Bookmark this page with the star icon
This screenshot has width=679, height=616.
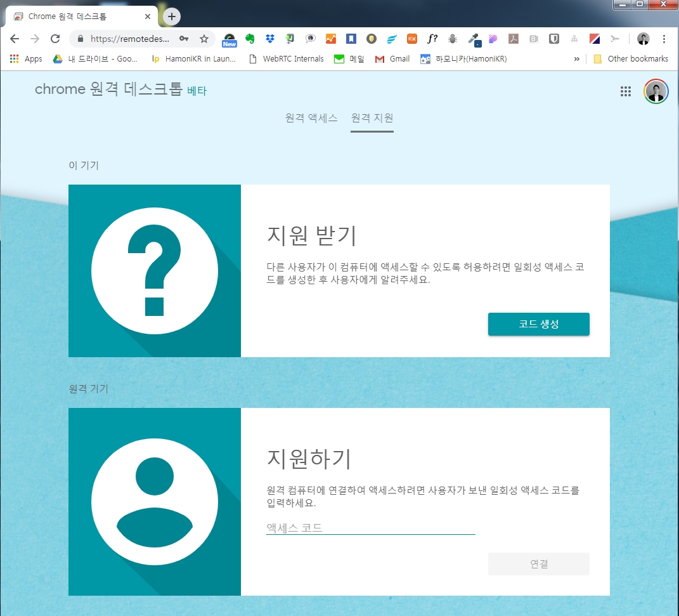click(204, 39)
